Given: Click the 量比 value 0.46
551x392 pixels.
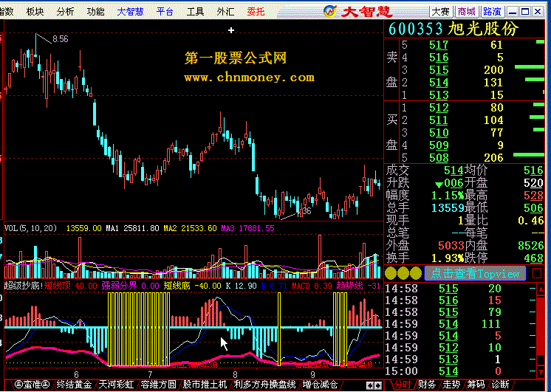Looking at the screenshot, I should point(530,221).
